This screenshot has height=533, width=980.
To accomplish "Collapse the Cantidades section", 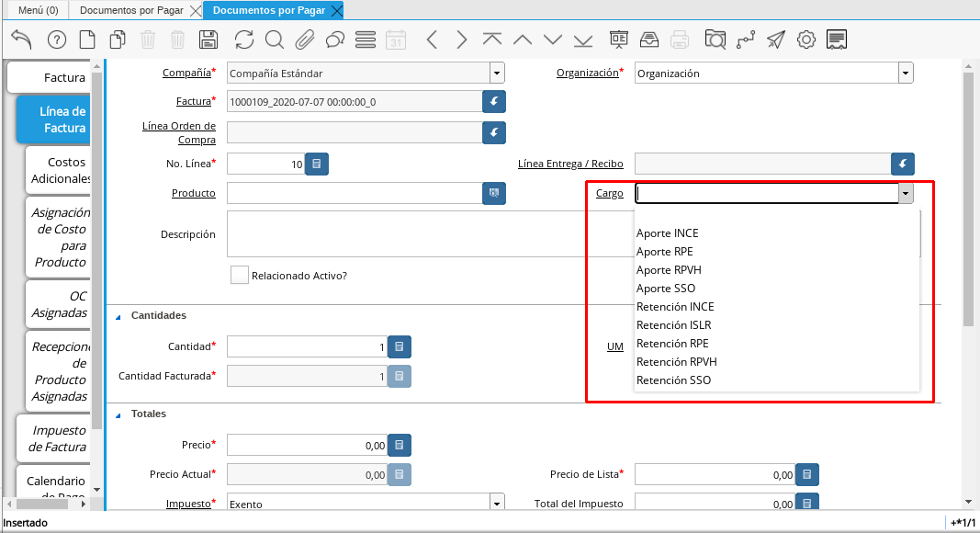I will (x=118, y=316).
